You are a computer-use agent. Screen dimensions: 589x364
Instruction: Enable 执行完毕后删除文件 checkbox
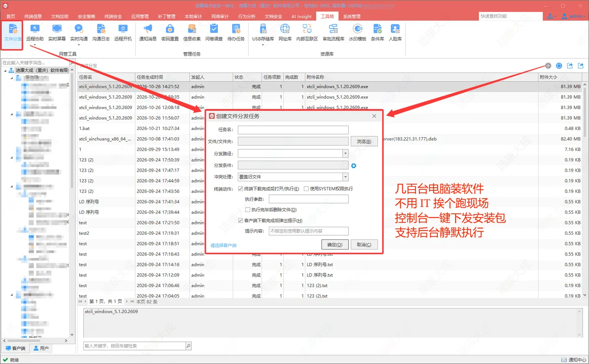[248, 210]
